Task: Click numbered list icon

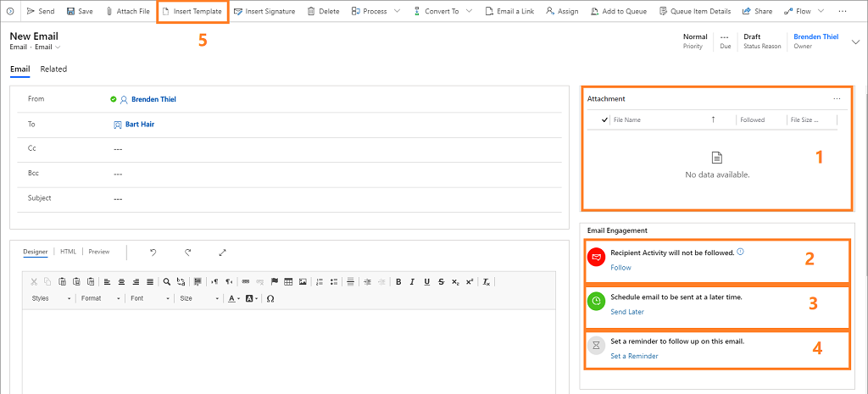Action: (x=320, y=281)
